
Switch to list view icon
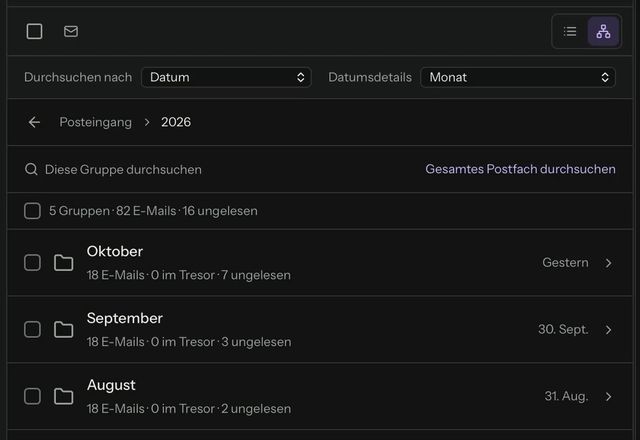click(570, 31)
